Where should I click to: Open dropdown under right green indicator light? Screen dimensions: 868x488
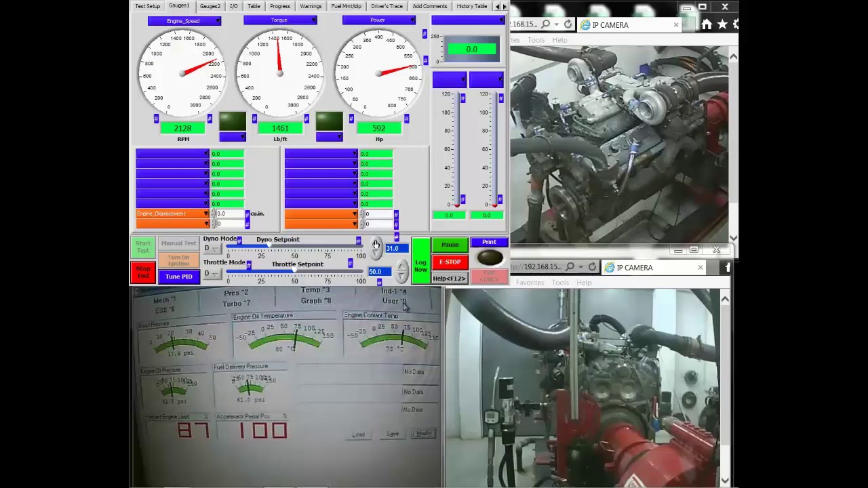[330, 137]
